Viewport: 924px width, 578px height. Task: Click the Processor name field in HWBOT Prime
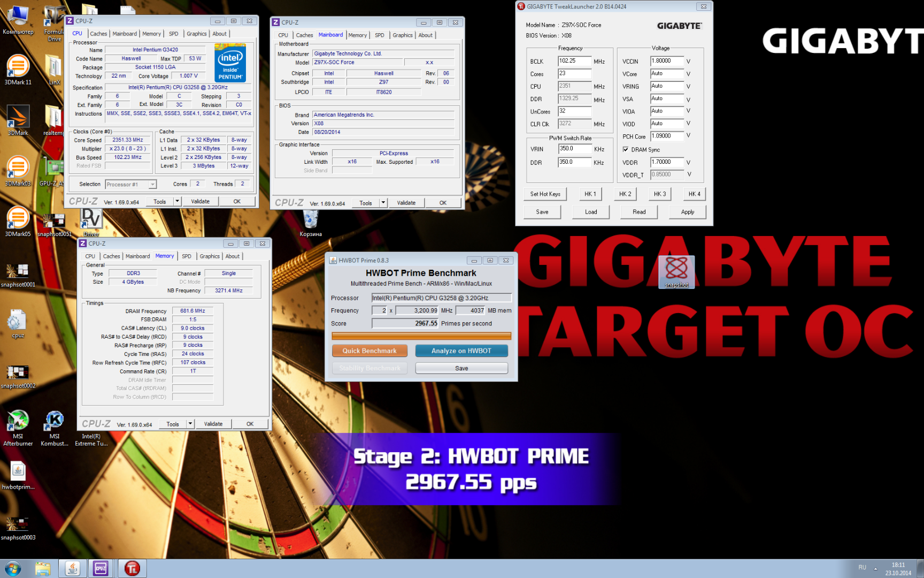pyautogui.click(x=442, y=298)
